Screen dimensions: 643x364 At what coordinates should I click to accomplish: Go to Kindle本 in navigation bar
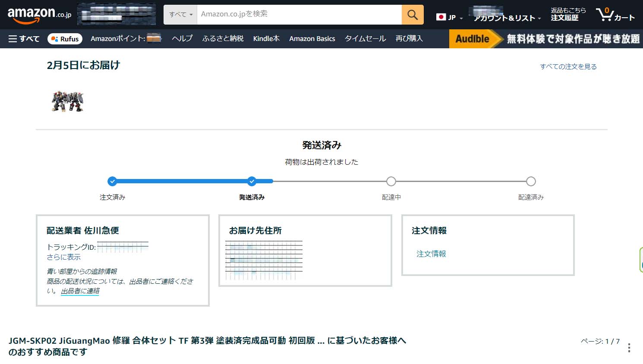pyautogui.click(x=266, y=39)
